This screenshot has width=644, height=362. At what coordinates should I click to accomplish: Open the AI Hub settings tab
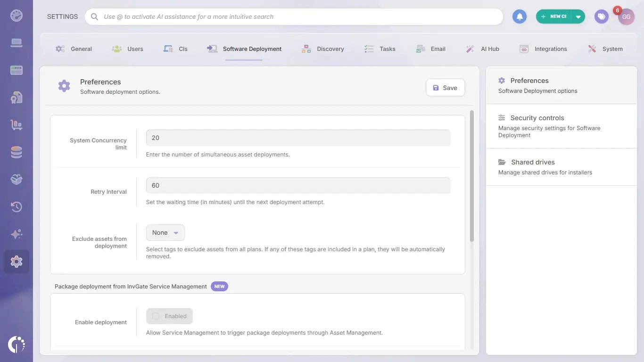[482, 49]
